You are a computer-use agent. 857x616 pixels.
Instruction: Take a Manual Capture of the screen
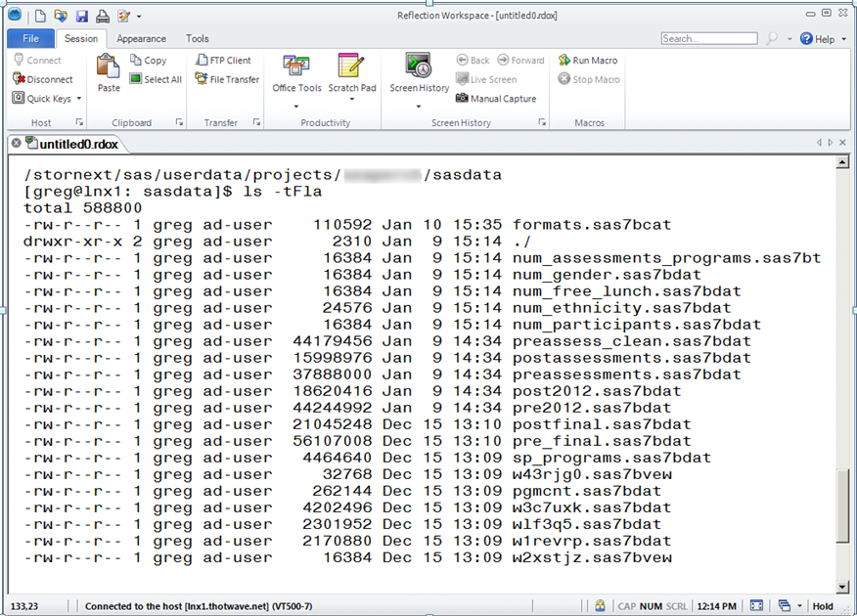click(496, 99)
